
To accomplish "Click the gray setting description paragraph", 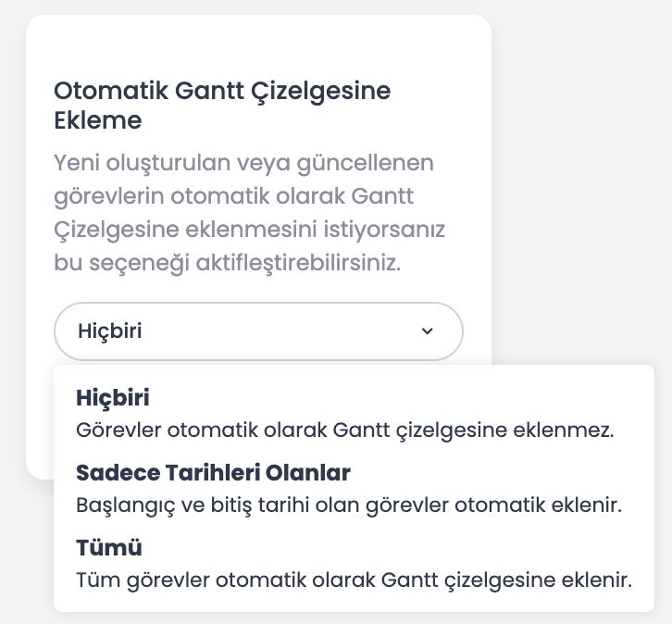I will point(244,212).
